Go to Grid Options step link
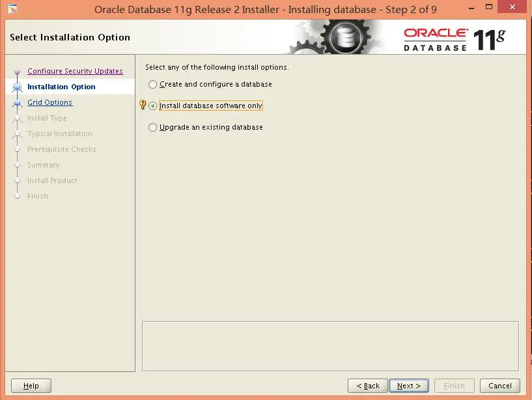The width and height of the screenshot is (532, 400). click(x=50, y=102)
